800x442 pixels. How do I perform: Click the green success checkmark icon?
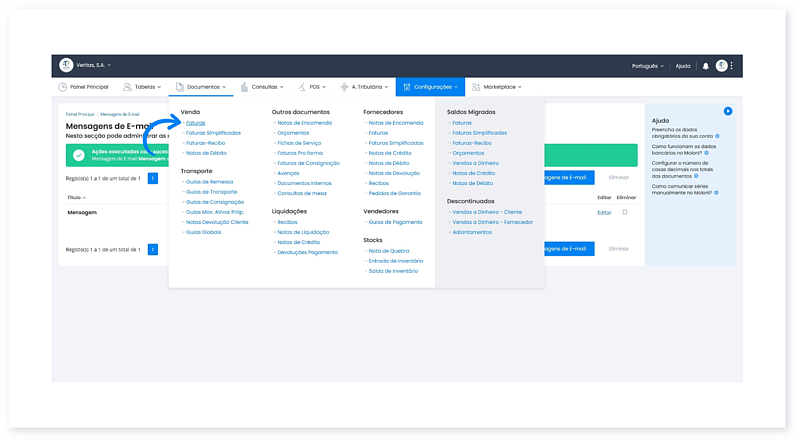pyautogui.click(x=79, y=154)
